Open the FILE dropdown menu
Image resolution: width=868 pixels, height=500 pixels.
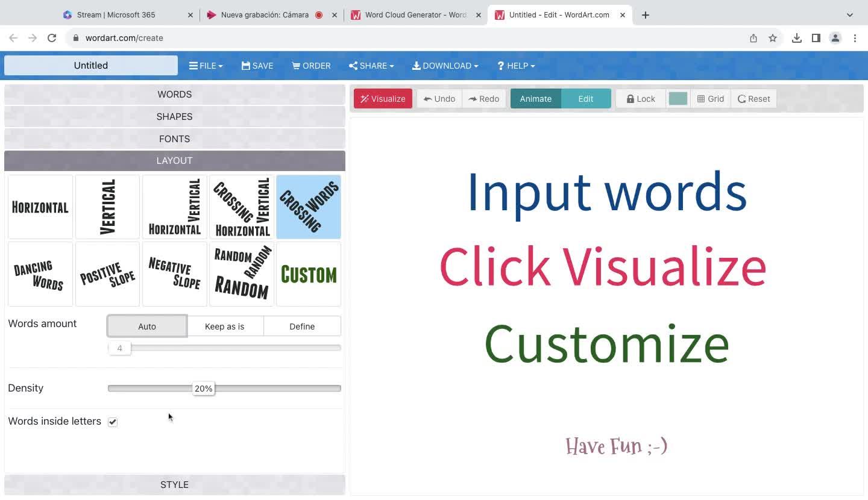206,66
